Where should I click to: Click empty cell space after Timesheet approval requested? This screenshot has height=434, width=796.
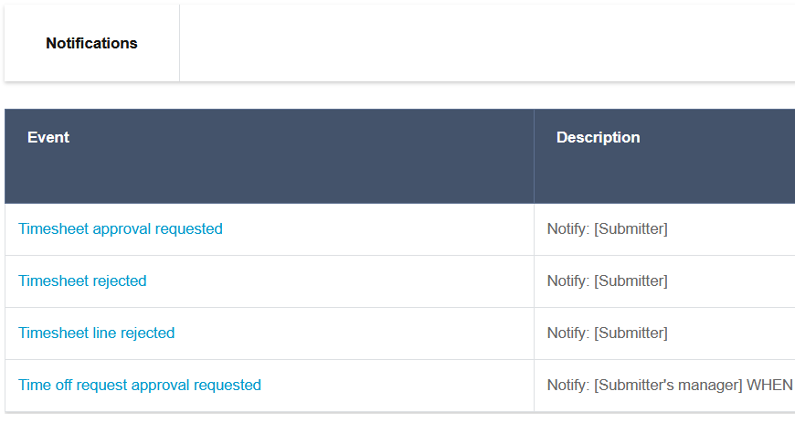380,229
